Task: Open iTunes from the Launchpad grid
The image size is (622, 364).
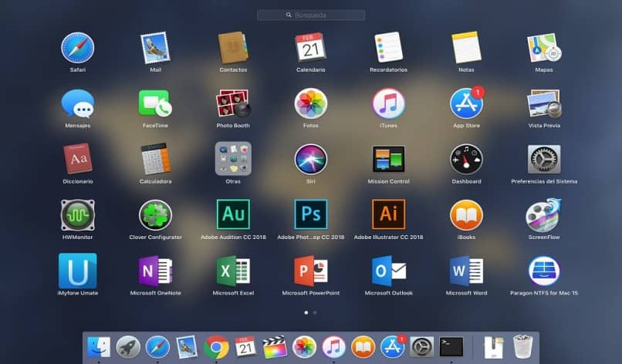Action: (388, 104)
